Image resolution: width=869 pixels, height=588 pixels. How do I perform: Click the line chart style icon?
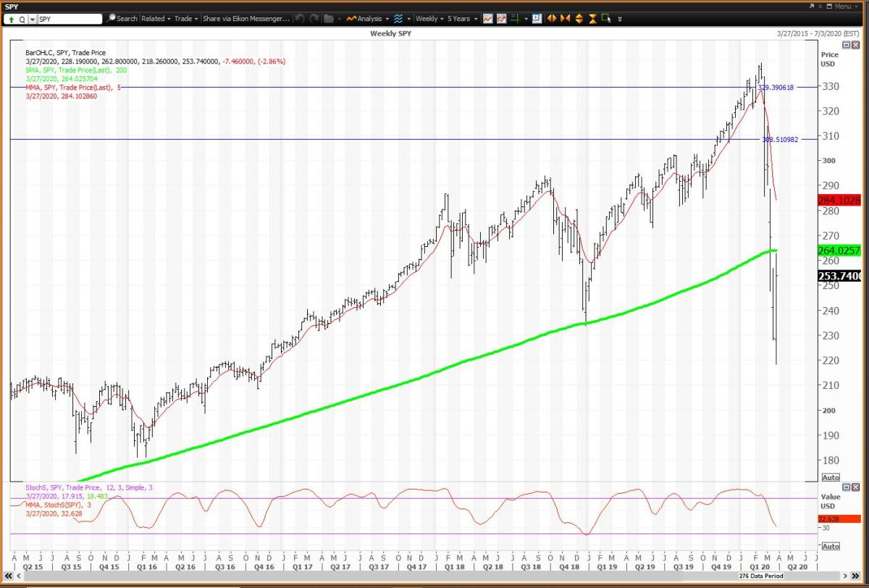[x=488, y=19]
